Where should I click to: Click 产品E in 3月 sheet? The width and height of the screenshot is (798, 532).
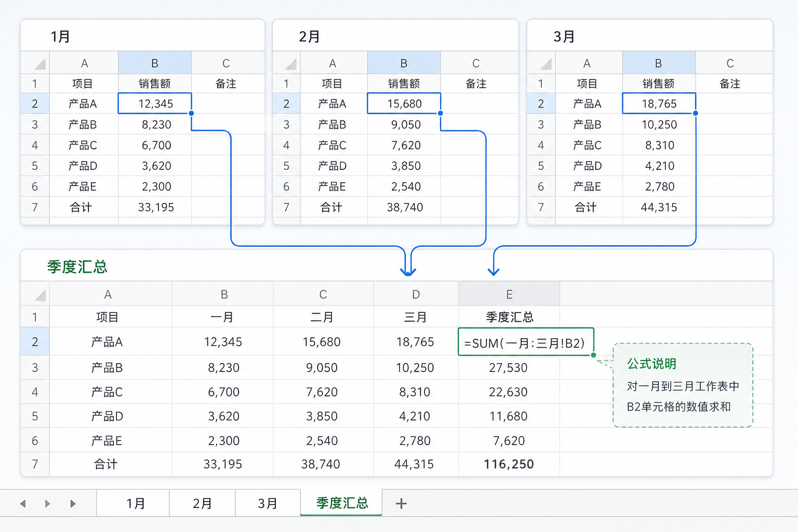588,187
